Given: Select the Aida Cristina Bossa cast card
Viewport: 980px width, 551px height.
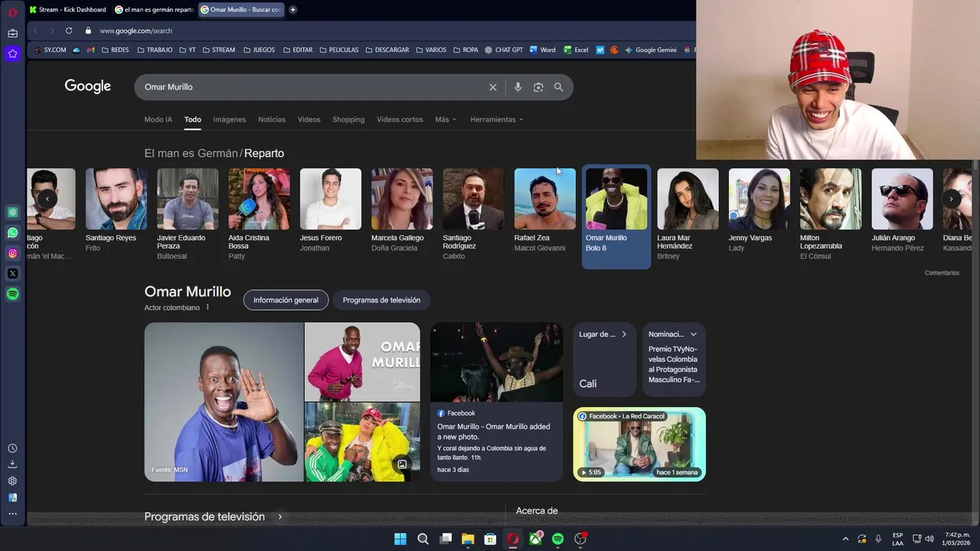Looking at the screenshot, I should (259, 215).
